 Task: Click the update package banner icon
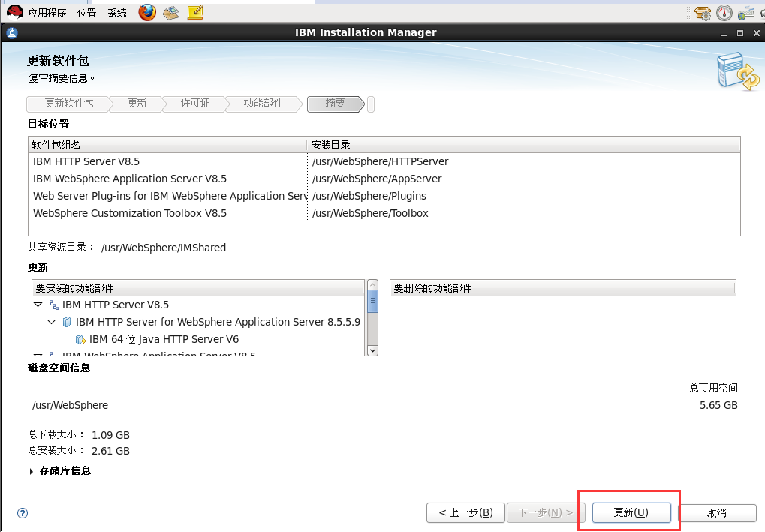pyautogui.click(x=738, y=71)
